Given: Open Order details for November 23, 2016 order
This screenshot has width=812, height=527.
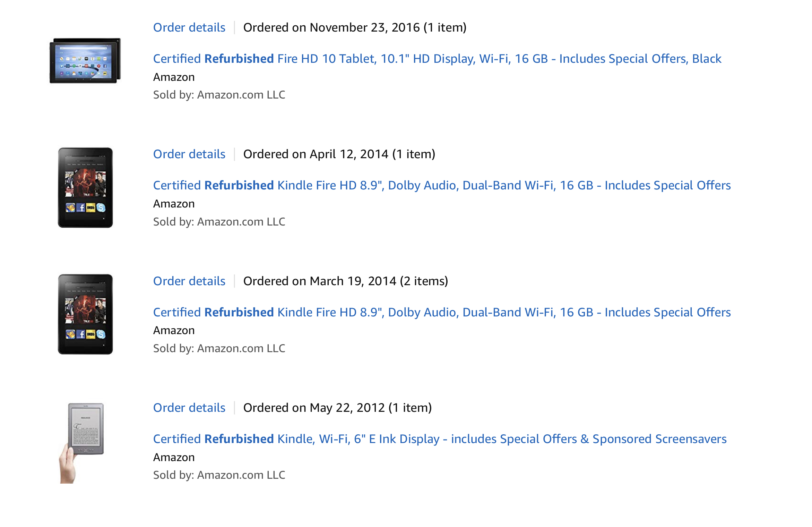Looking at the screenshot, I should [x=189, y=27].
